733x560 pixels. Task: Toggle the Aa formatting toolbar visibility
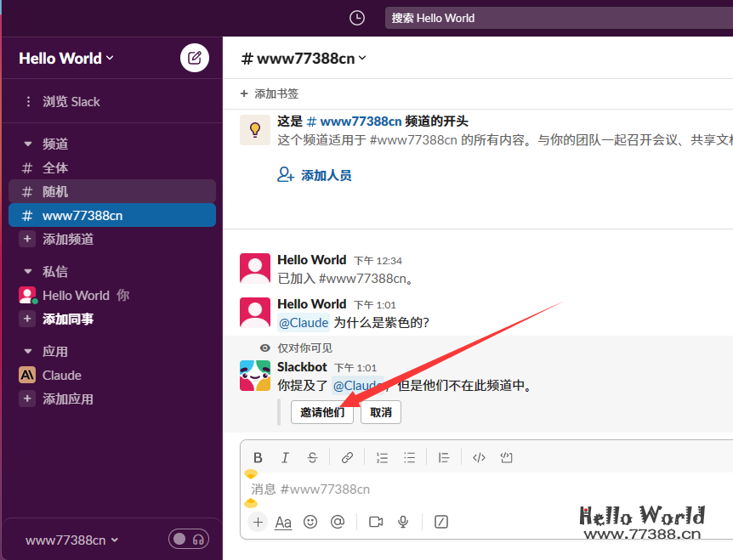[283, 522]
